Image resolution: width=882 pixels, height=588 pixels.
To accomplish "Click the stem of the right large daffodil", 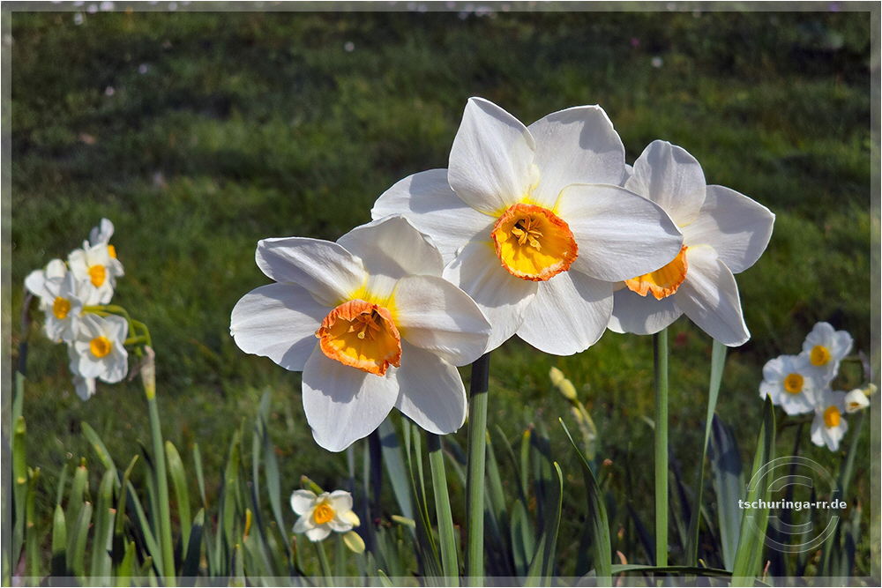I will tap(661, 441).
